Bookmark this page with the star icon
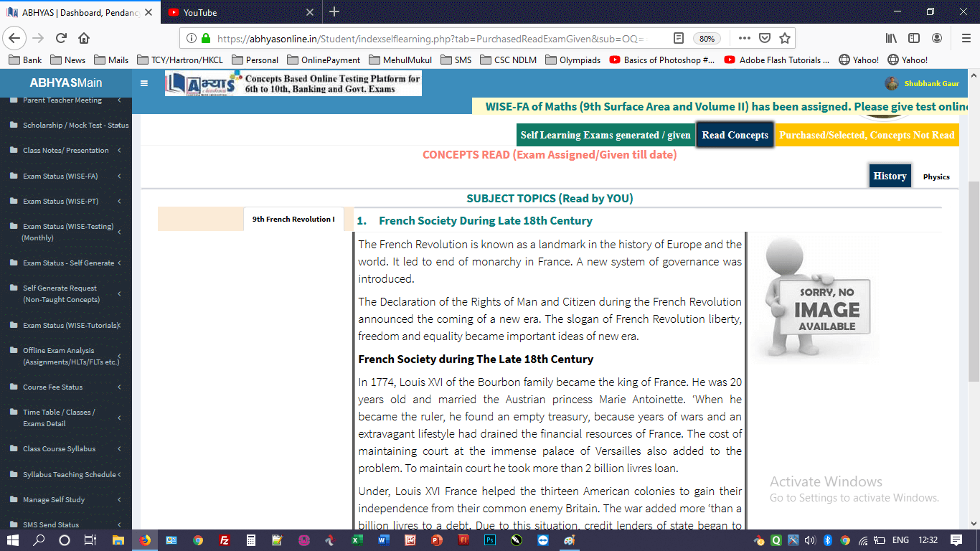The width and height of the screenshot is (980, 551). [x=784, y=38]
